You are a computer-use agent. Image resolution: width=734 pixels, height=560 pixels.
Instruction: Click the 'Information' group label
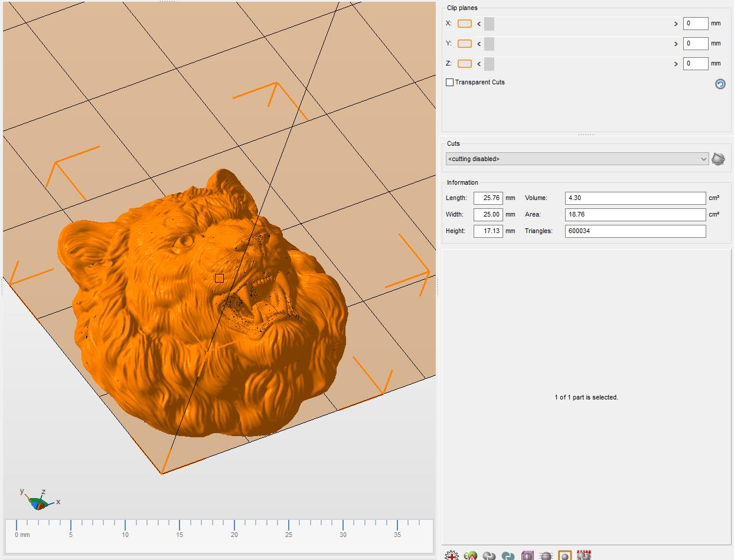462,183
